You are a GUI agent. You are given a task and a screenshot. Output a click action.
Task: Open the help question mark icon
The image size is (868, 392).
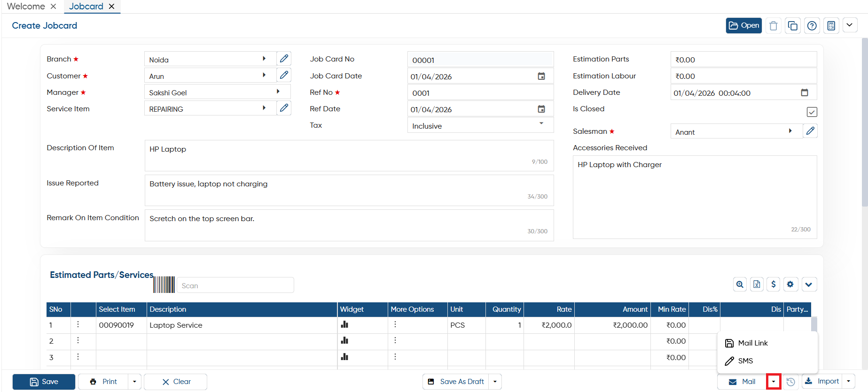coord(812,26)
